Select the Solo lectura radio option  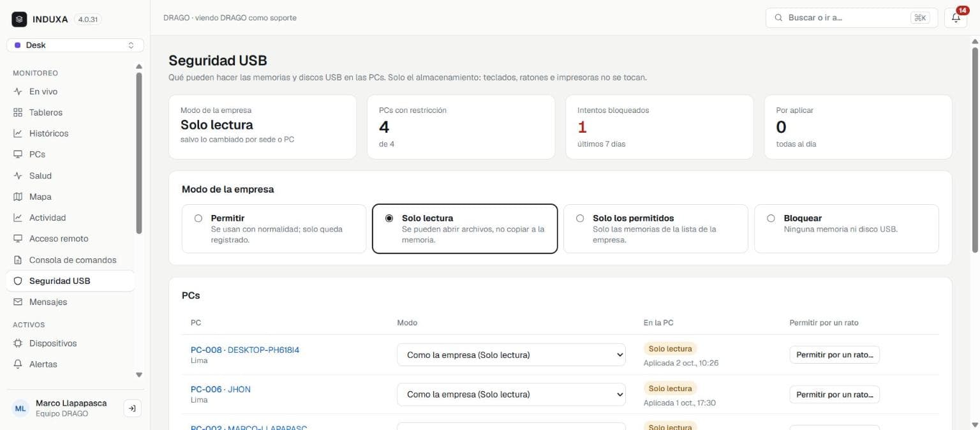tap(389, 218)
